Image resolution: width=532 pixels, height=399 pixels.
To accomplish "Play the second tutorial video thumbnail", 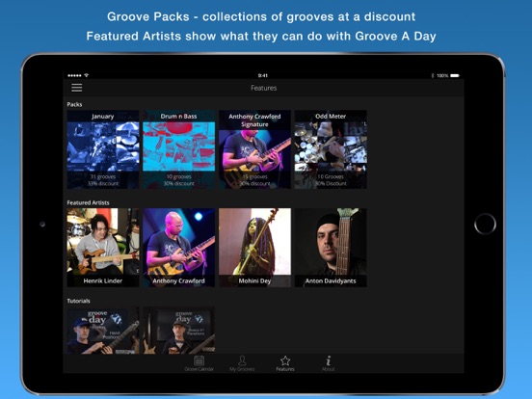I will [179, 331].
